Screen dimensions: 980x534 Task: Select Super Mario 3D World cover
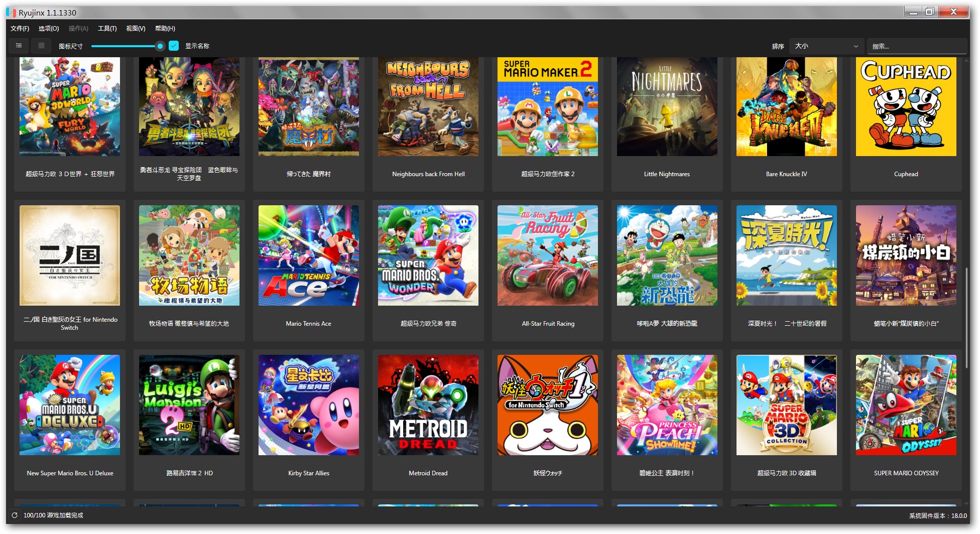pos(69,106)
